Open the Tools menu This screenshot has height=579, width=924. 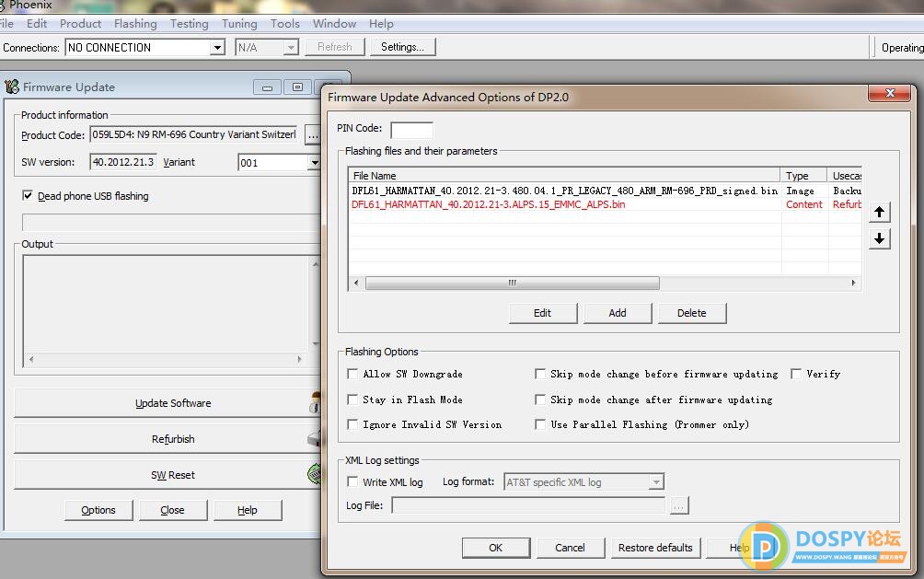(x=285, y=24)
